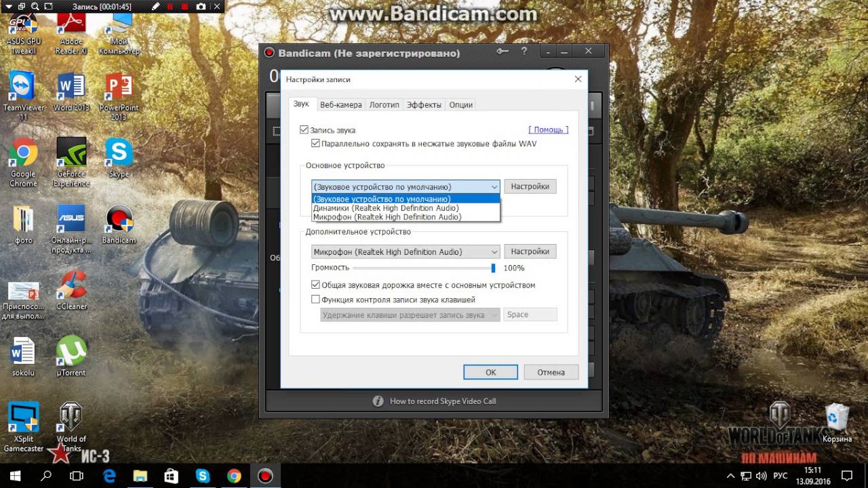Open ASUS GPU TweakII desktop icon
Image resolution: width=868 pixels, height=488 pixels.
[x=23, y=35]
